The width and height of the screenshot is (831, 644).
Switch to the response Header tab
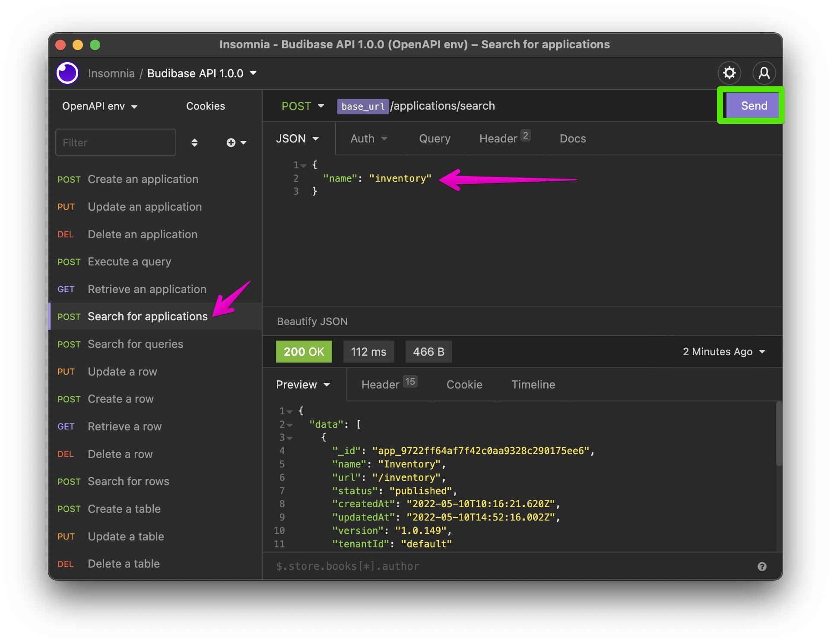389,384
